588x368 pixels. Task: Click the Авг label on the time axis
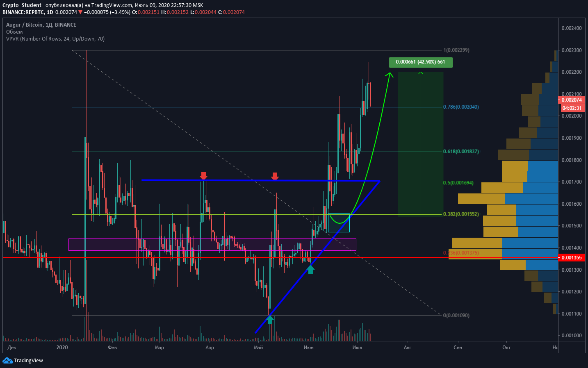[x=408, y=348]
